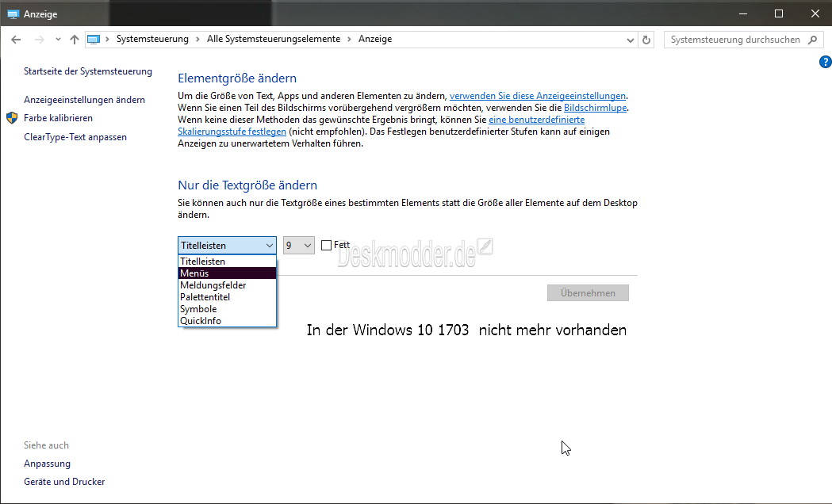
Task: Open Geräte und Drucker
Action: (x=64, y=482)
